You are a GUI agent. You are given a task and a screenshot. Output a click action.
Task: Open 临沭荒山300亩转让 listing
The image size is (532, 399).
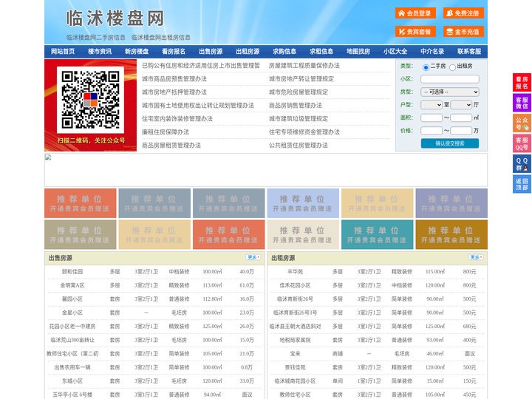coord(72,340)
